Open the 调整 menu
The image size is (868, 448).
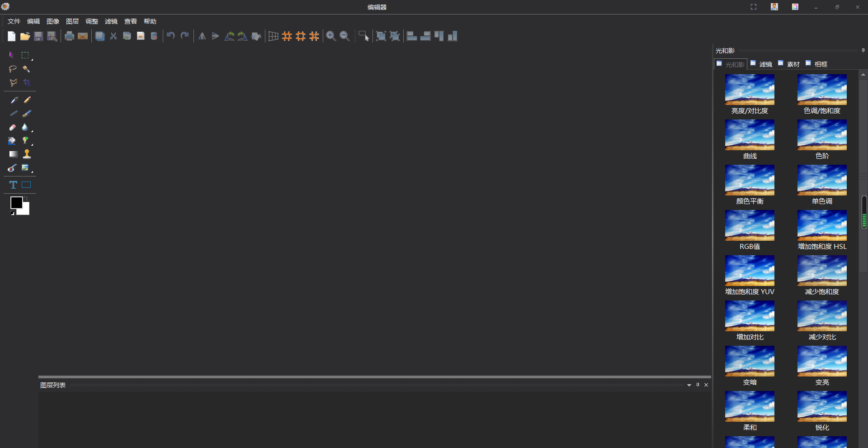92,21
